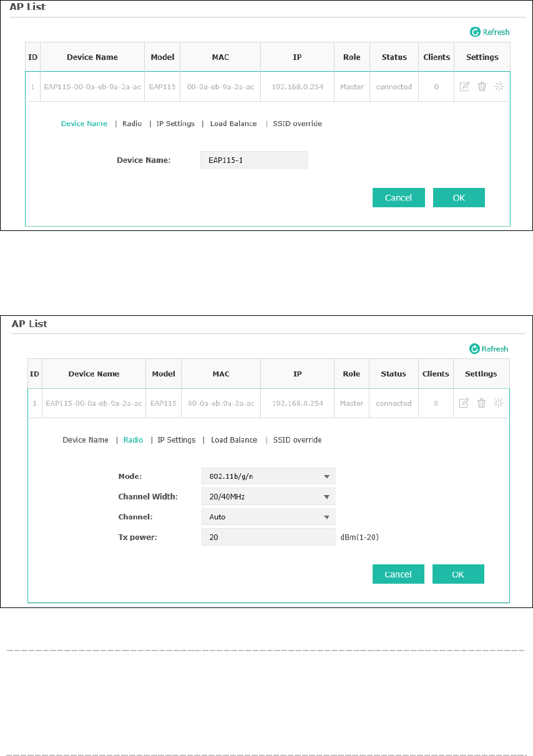Select the active Radio tab in lower panel
Image resolution: width=533 pixels, height=756 pixels.
click(133, 440)
